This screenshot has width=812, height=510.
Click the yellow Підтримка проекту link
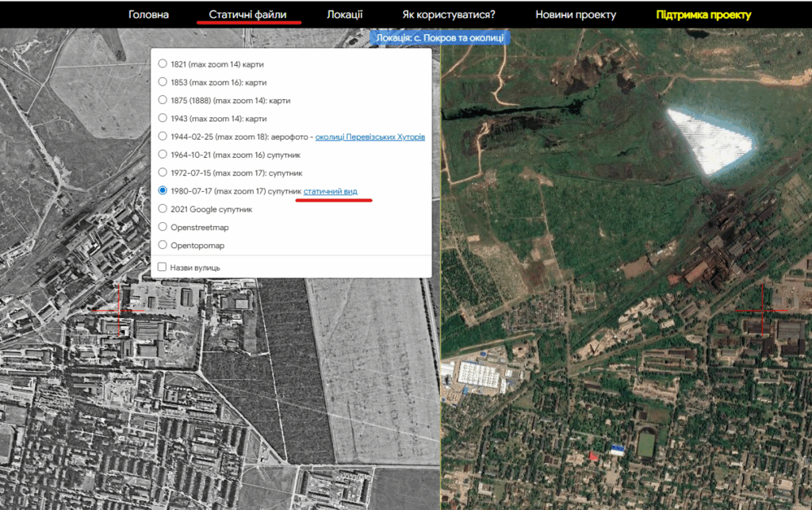coord(703,14)
